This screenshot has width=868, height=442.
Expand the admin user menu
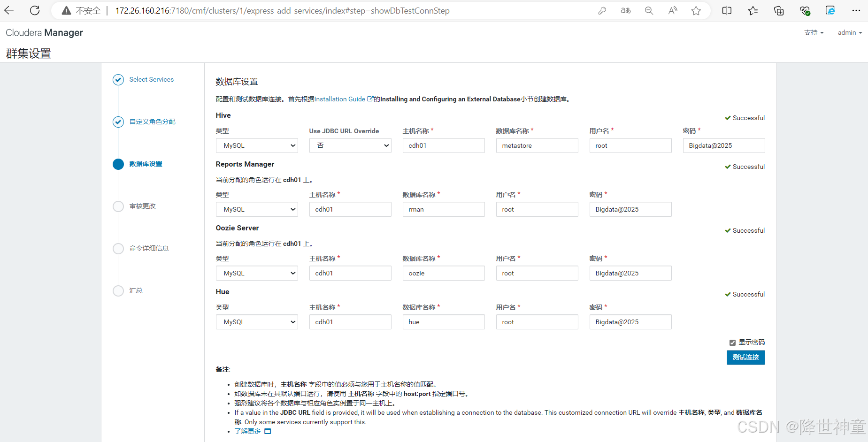click(850, 32)
